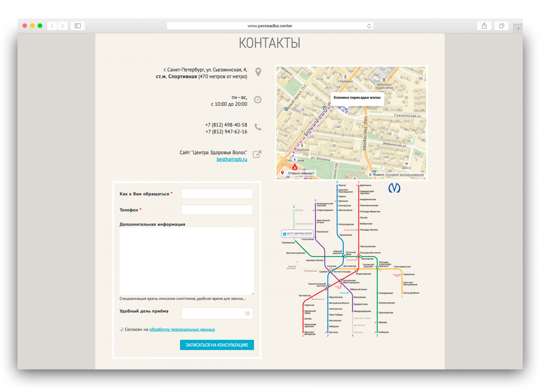543x392 pixels.
Task: Uncheck the personal data consent checkbox
Action: coord(122,330)
